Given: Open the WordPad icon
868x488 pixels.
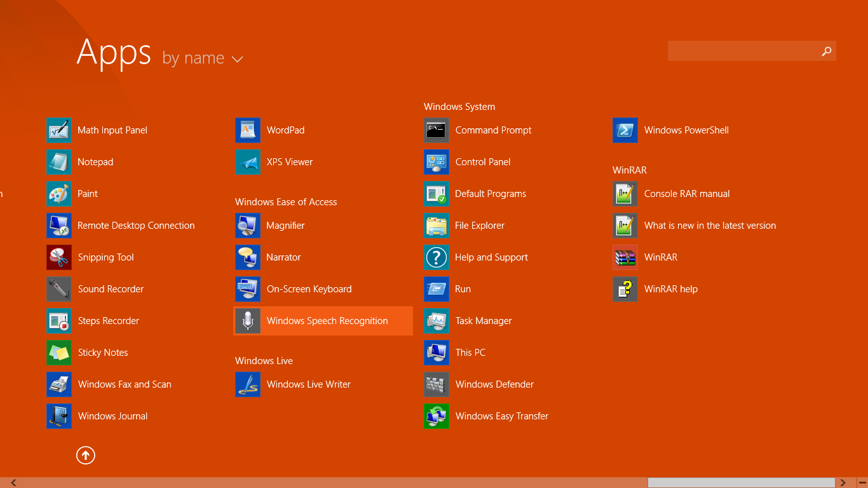Looking at the screenshot, I should tap(248, 130).
